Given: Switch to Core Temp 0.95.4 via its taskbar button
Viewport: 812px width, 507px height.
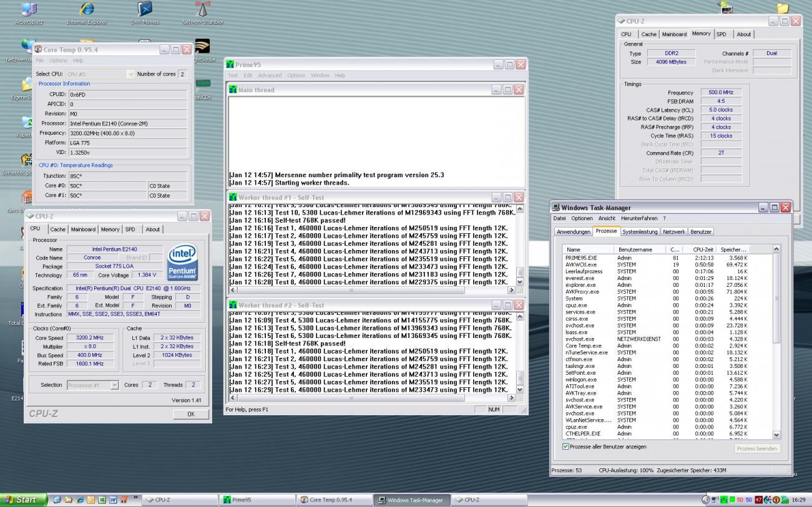Looking at the screenshot, I should (336, 500).
